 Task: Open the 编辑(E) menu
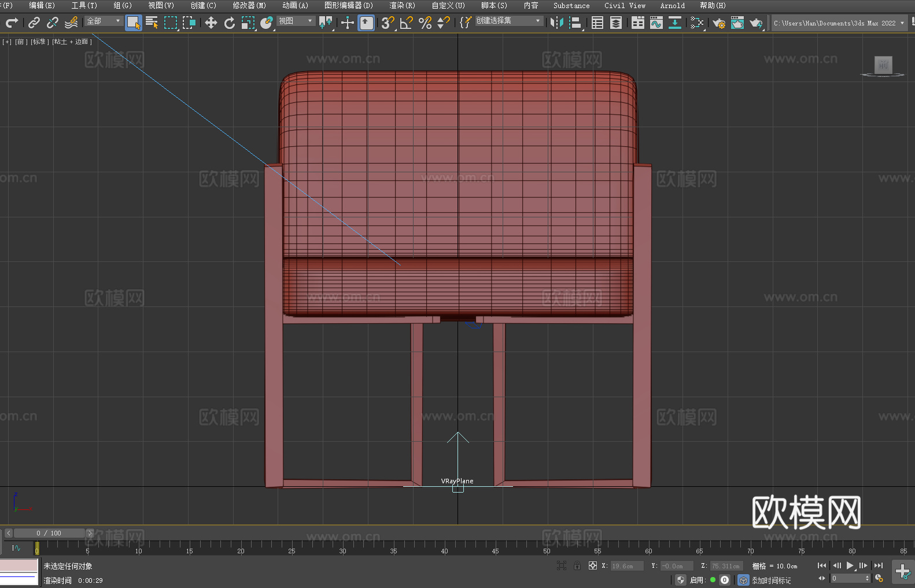(x=42, y=5)
